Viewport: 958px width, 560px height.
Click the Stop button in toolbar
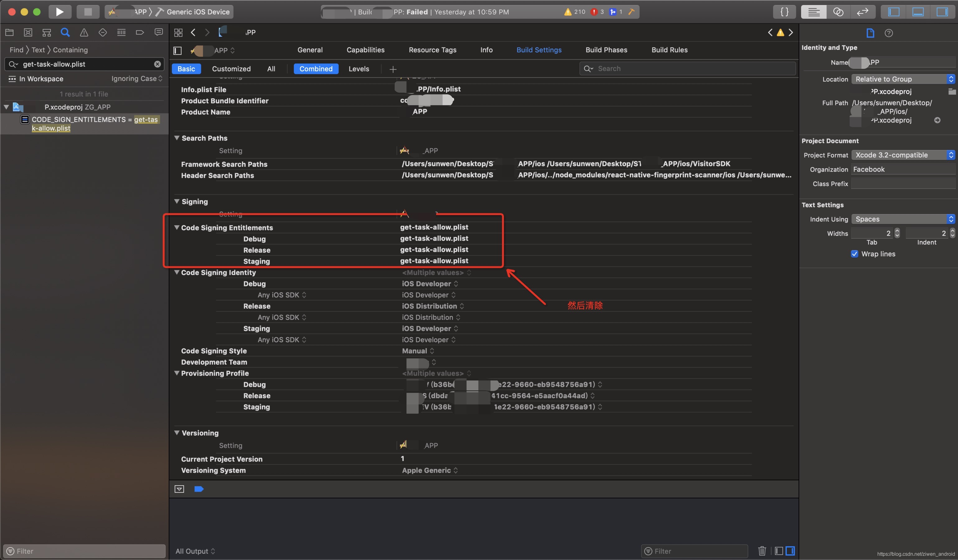click(88, 12)
